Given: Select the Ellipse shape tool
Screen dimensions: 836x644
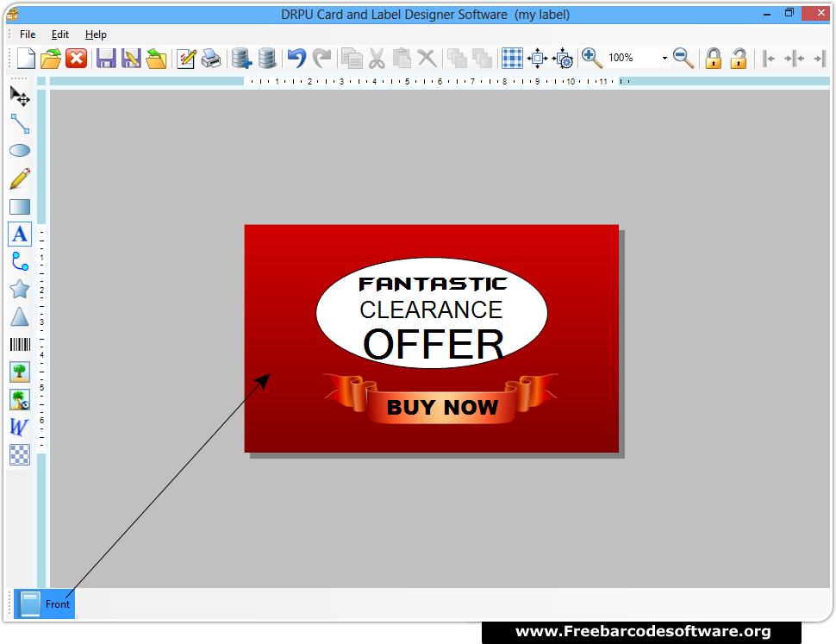Looking at the screenshot, I should 20,151.
